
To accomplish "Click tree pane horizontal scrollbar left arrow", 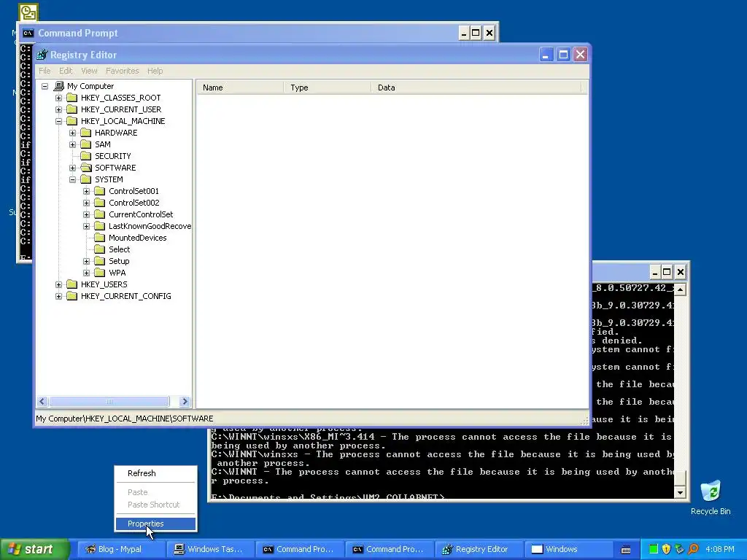I will pyautogui.click(x=42, y=402).
